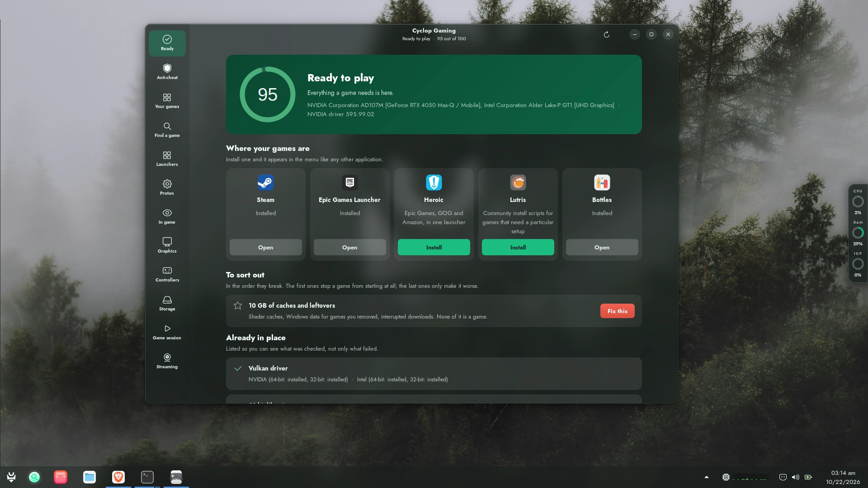This screenshot has height=488, width=868.
Task: Switch to the Launchers tab
Action: 167,159
